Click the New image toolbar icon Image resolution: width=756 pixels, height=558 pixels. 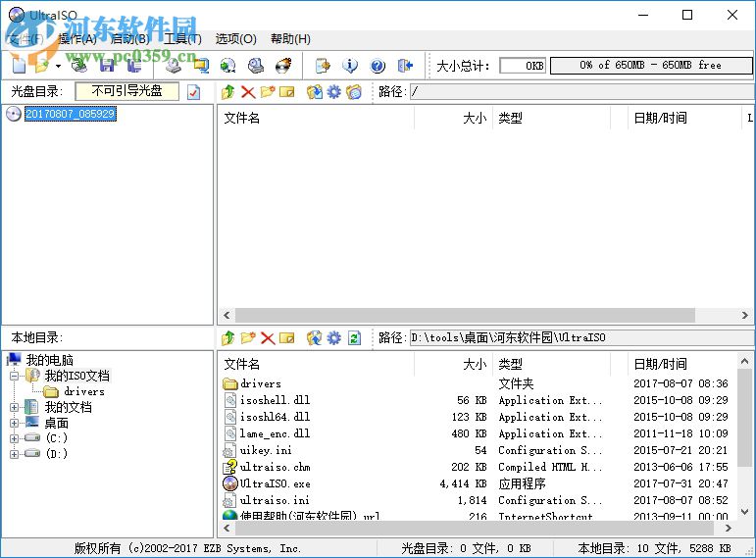pos(19,65)
